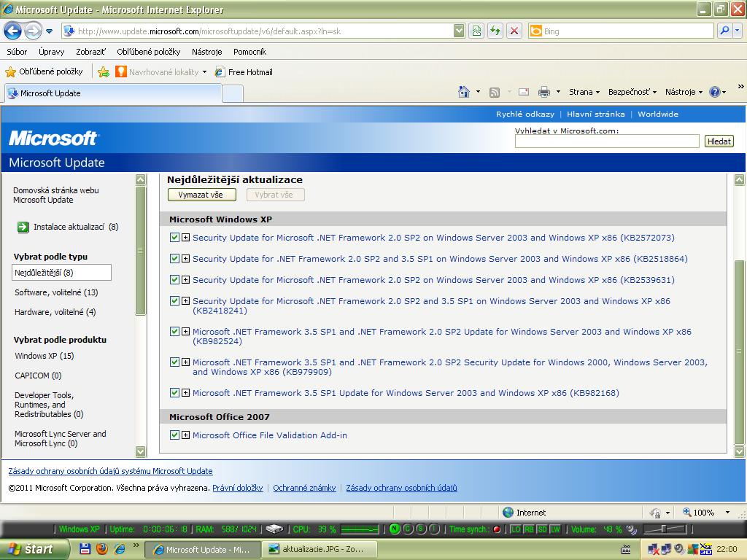The image size is (747, 560).
Task: Click the Read Mail envelope icon
Action: click(x=524, y=92)
